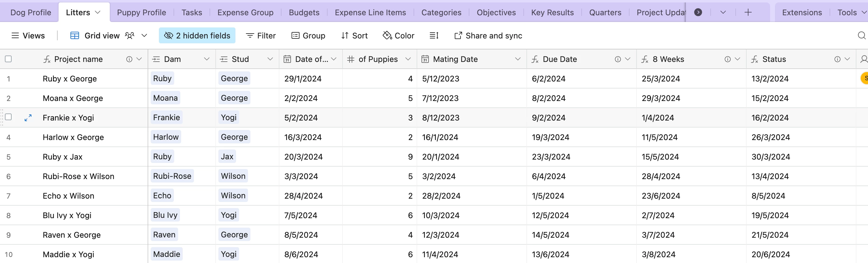Click the search magnifier icon
This screenshot has height=263, width=868.
[861, 35]
